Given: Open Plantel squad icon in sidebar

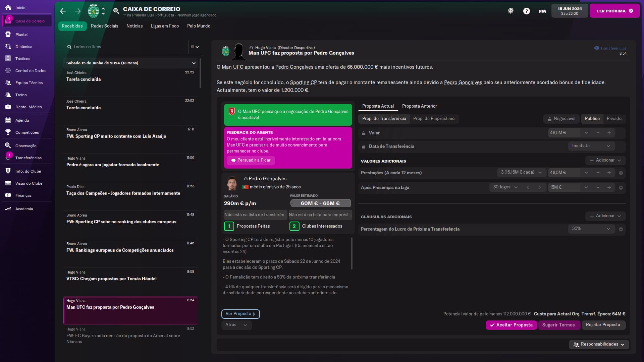Looking at the screenshot, I should pyautogui.click(x=8, y=34).
